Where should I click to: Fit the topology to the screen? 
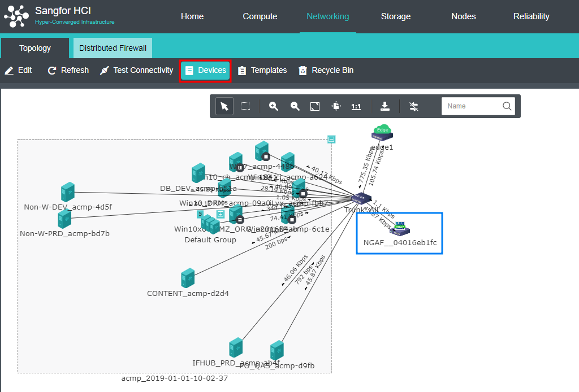pos(315,106)
